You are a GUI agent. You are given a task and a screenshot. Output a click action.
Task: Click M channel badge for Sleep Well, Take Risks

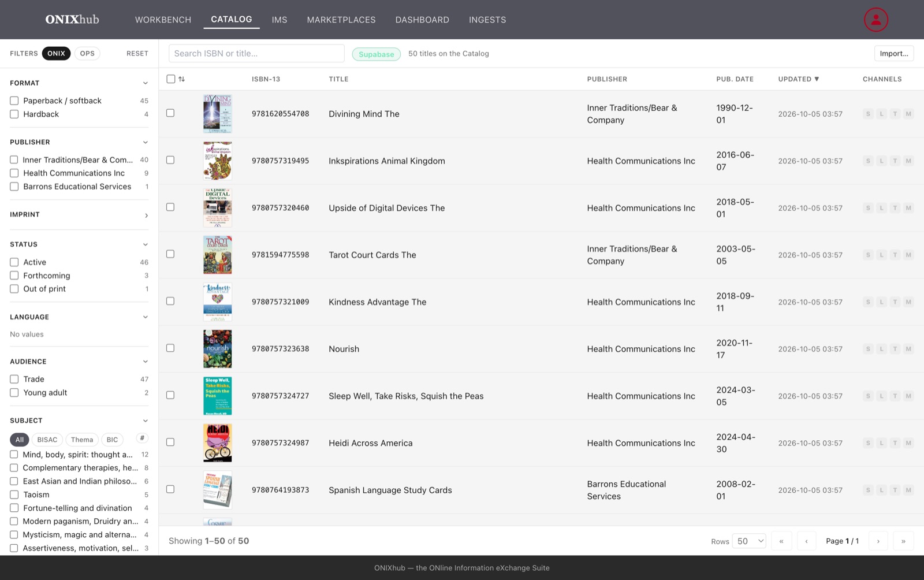coord(908,396)
